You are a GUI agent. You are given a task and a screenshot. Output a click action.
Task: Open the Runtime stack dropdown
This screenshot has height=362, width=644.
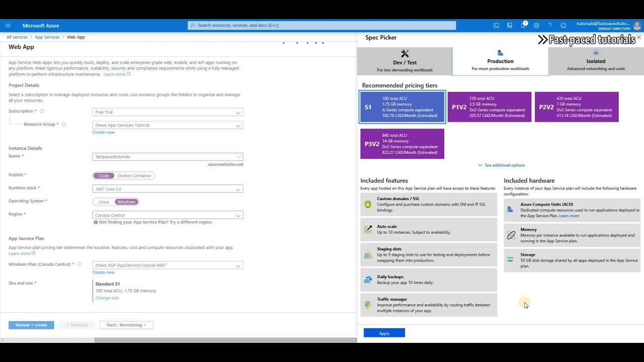[168, 189]
